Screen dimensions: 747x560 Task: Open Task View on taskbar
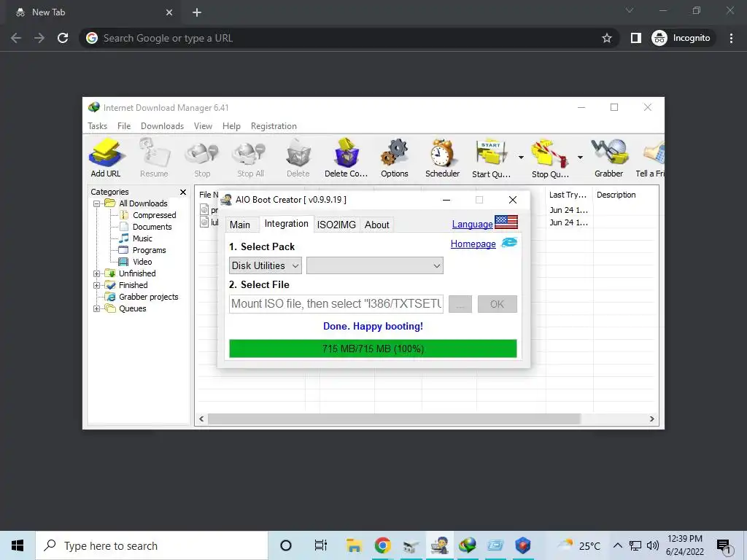tap(321, 545)
